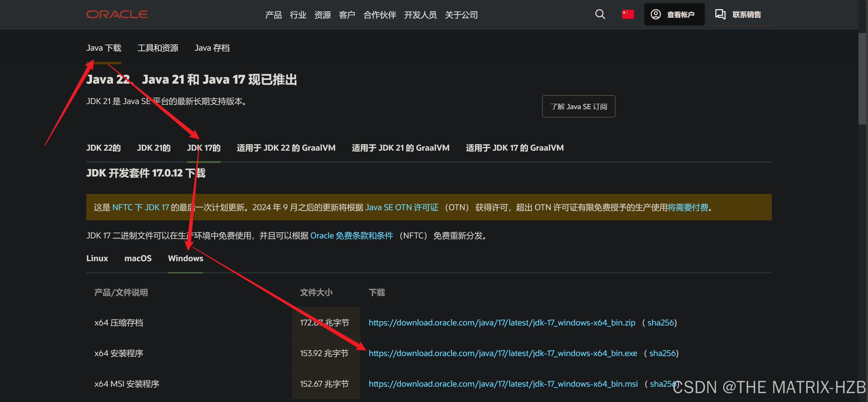Viewport: 868px width, 402px height.
Task: Select the JDK 17的 tab
Action: tap(204, 148)
